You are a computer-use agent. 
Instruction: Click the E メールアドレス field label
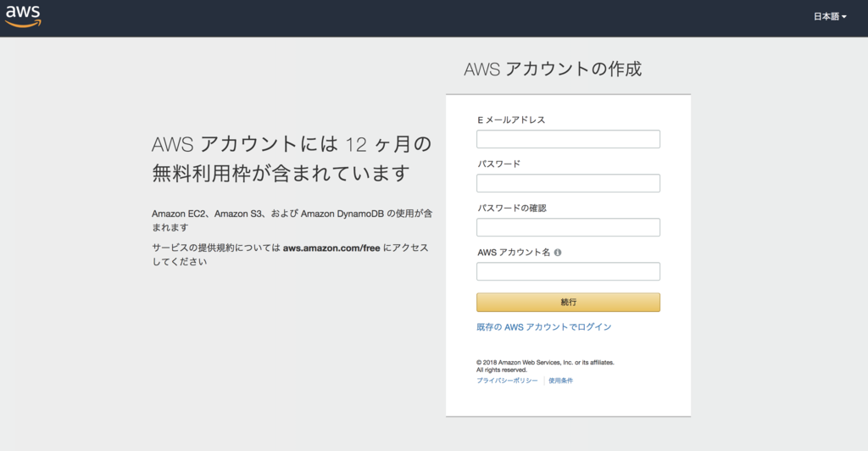tap(511, 120)
